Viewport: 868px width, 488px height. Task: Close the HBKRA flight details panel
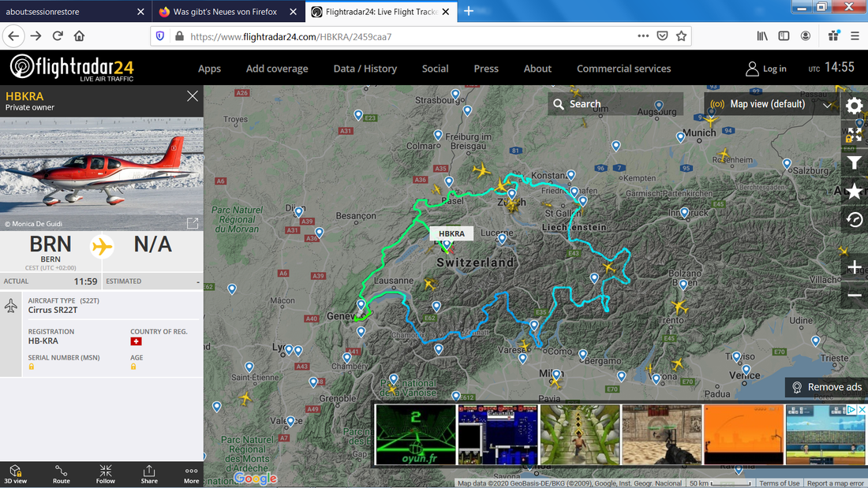[x=192, y=96]
